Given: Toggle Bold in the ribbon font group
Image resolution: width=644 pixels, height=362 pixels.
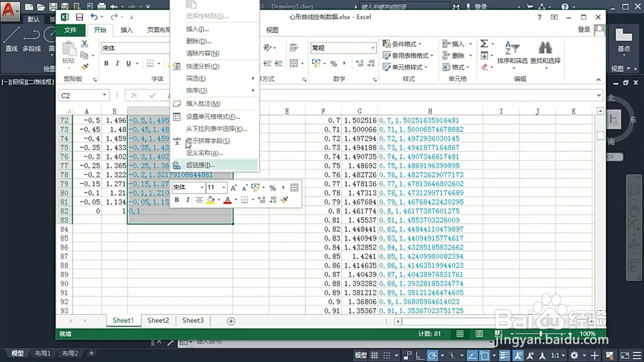Looking at the screenshot, I should [x=106, y=63].
